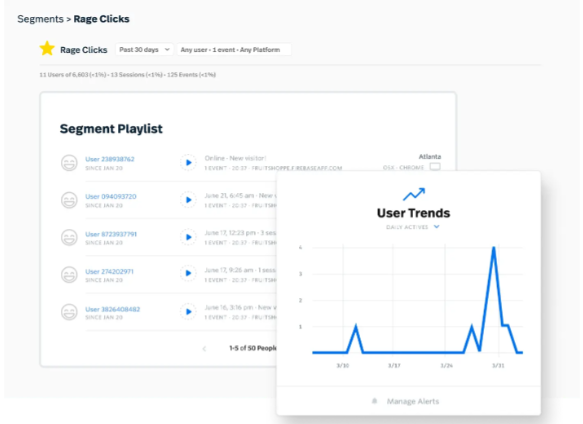Go to Segments in breadcrumb
Viewport: 583px width, 424px height.
(x=41, y=19)
